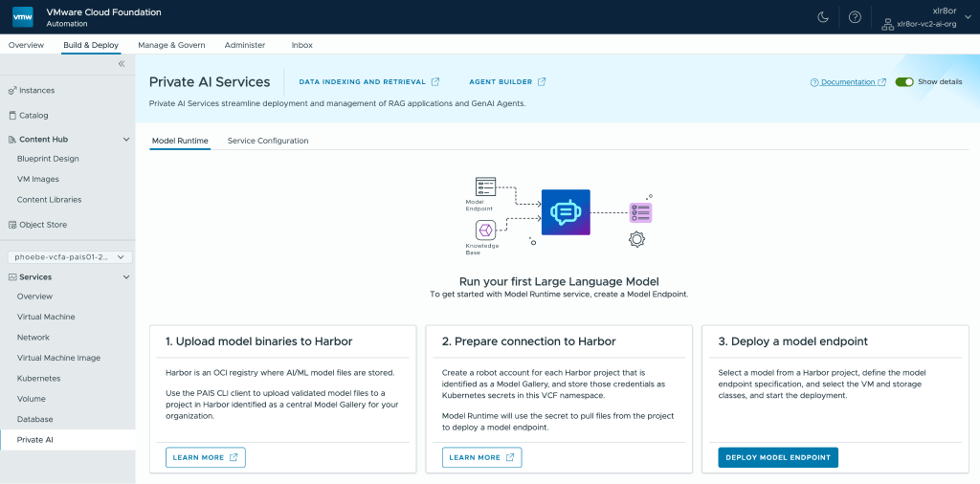Viewport: 980px width, 484px height.
Task: Switch to the Administer tab
Action: 245,45
